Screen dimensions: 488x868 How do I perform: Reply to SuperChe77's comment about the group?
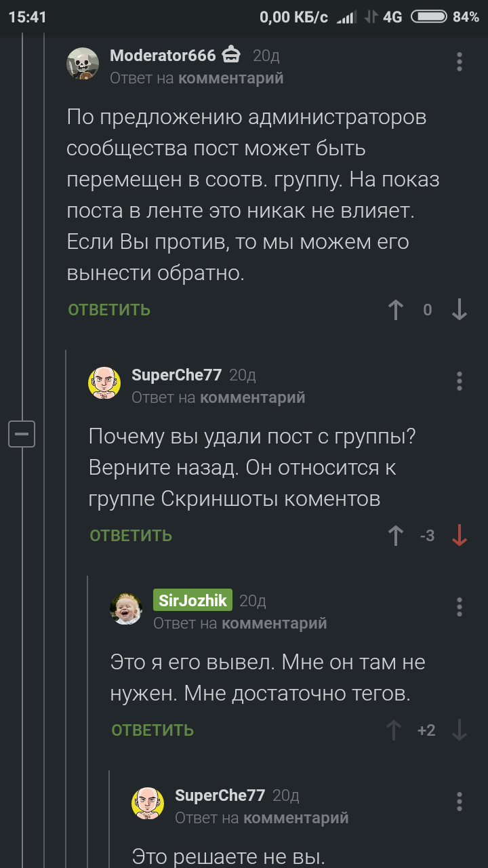coord(131,536)
